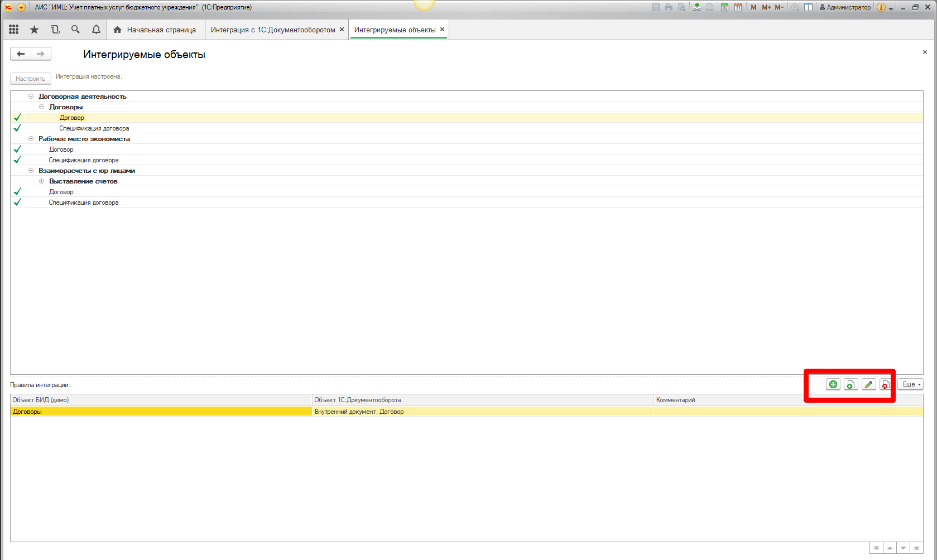
Task: Click the Настроить button
Action: pyautogui.click(x=31, y=79)
